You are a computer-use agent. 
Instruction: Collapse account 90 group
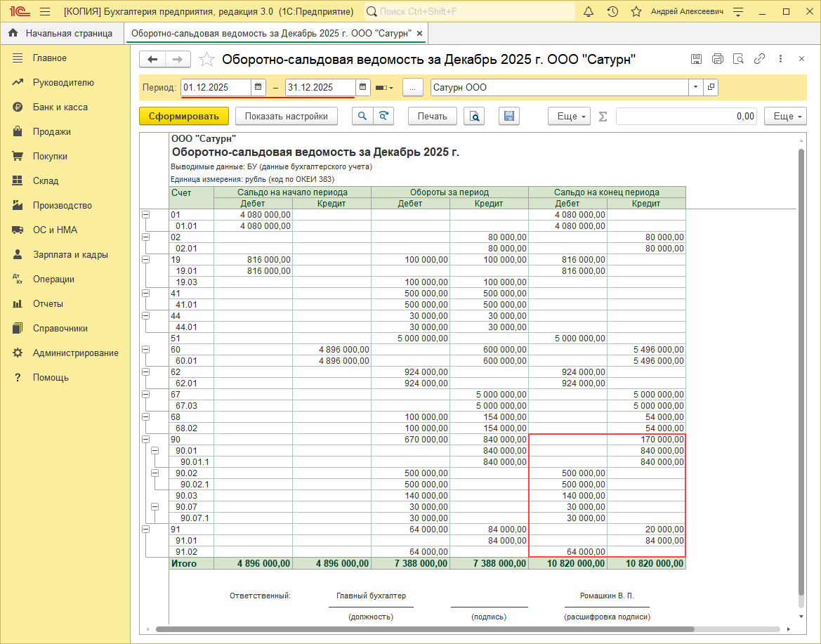145,440
